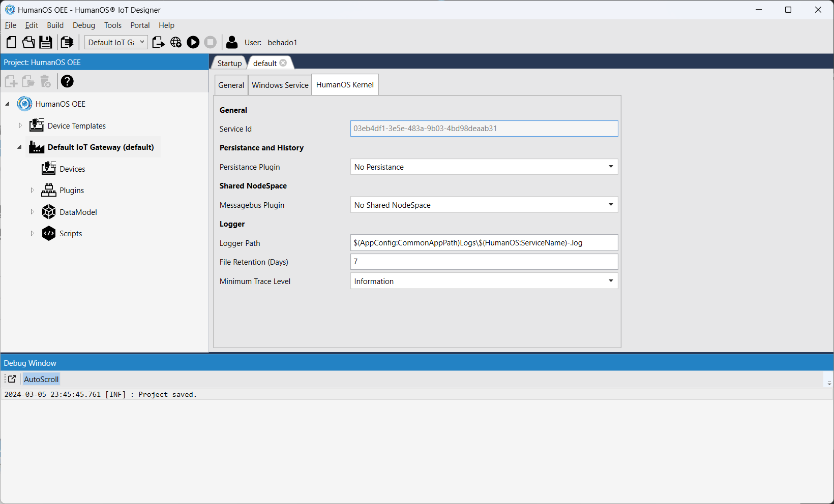Click the Add existing folder icon in project panel
This screenshot has height=504, width=834.
28,81
